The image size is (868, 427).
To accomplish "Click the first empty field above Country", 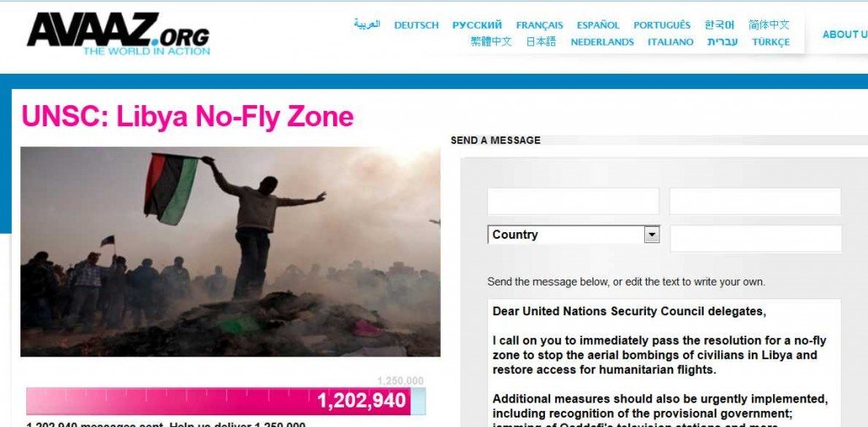I will point(573,202).
